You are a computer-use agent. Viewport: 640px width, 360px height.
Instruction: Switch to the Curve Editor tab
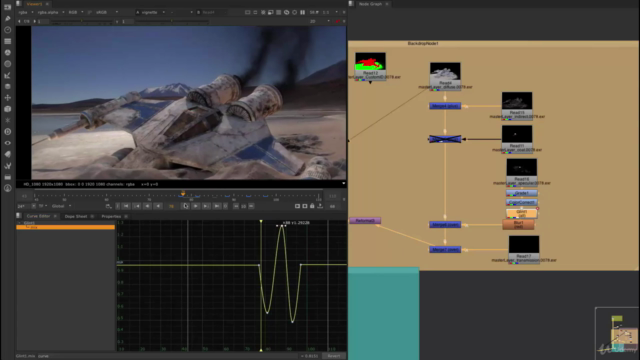click(38, 216)
